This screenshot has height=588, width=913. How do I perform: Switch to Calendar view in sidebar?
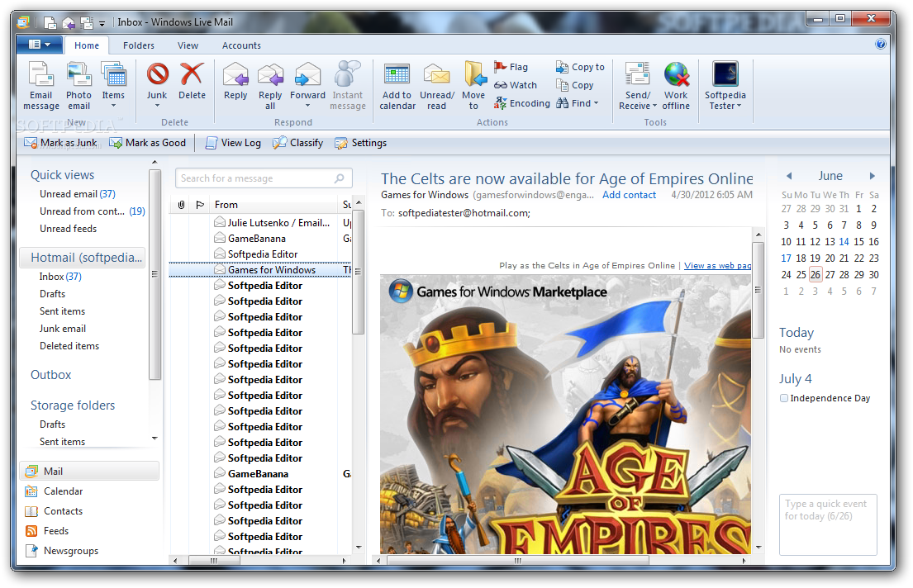(x=63, y=491)
